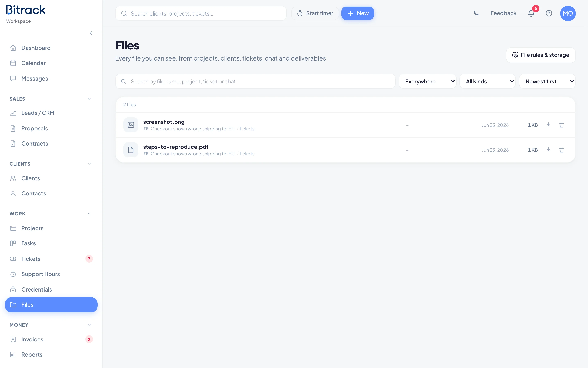Open ticket link under screenshot.png
Image resolution: width=588 pixels, height=368 pixels.
coord(193,129)
